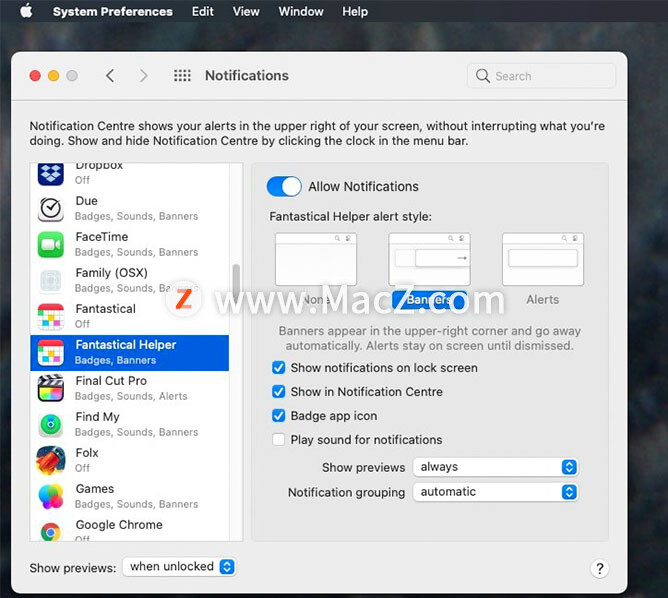Image resolution: width=668 pixels, height=598 pixels.
Task: Select the Folx rocket icon
Action: pos(51,460)
